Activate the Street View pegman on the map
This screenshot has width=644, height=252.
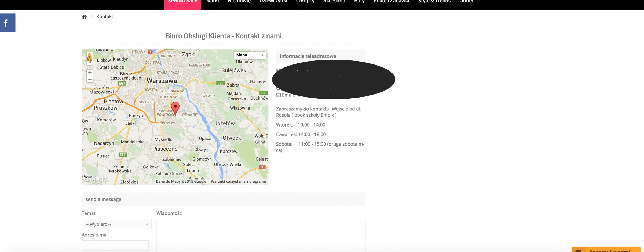pos(90,58)
